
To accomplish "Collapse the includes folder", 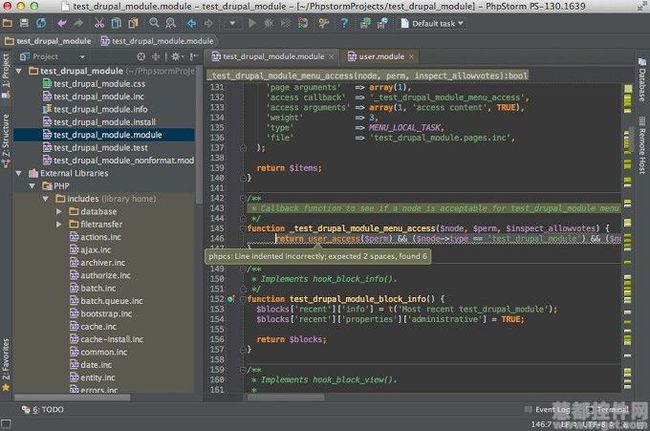I will point(46,199).
